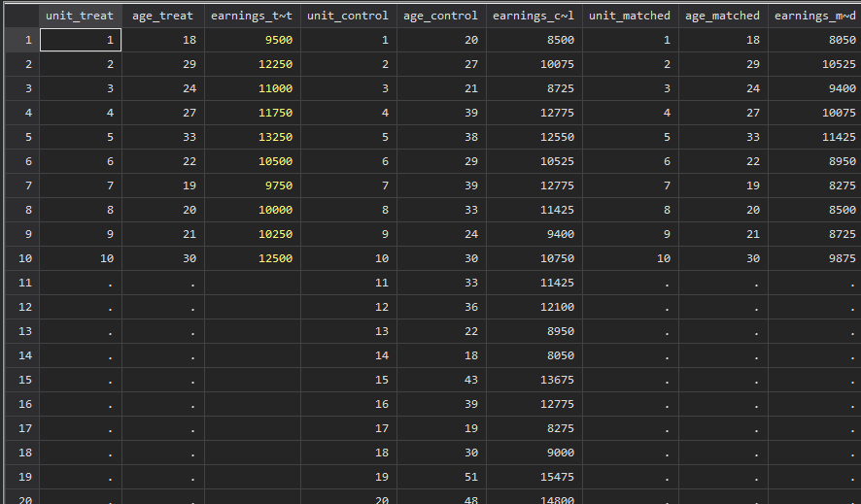Select the age_treat column header
The width and height of the screenshot is (861, 504).
click(x=162, y=16)
